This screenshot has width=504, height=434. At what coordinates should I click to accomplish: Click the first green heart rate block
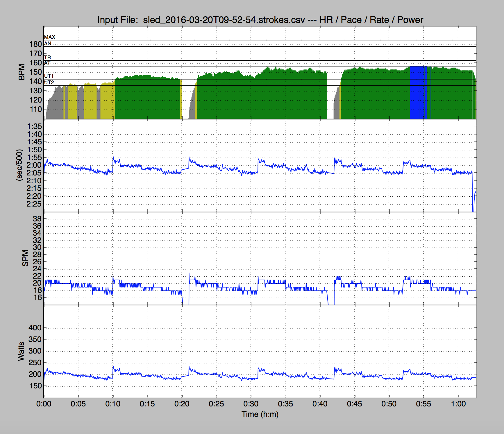click(147, 99)
